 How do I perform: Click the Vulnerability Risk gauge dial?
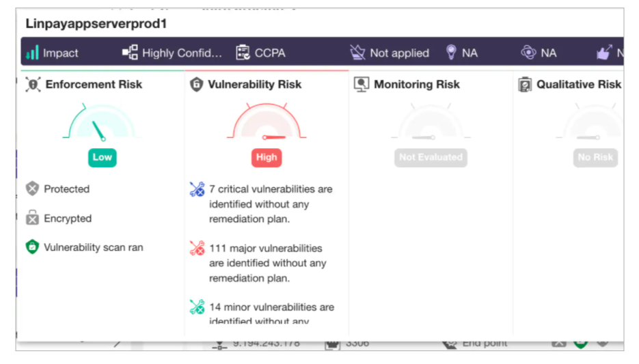267,123
